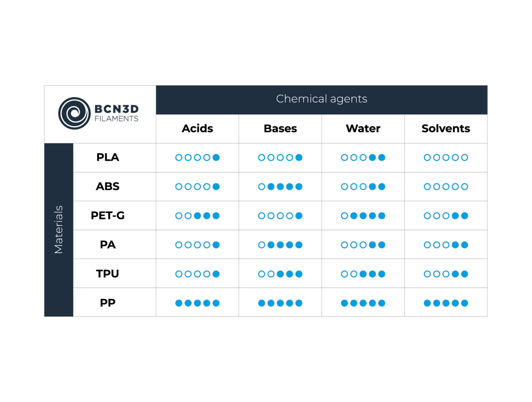Click the ABS Water rating dots
This screenshot has height=402, width=532.
click(x=363, y=187)
